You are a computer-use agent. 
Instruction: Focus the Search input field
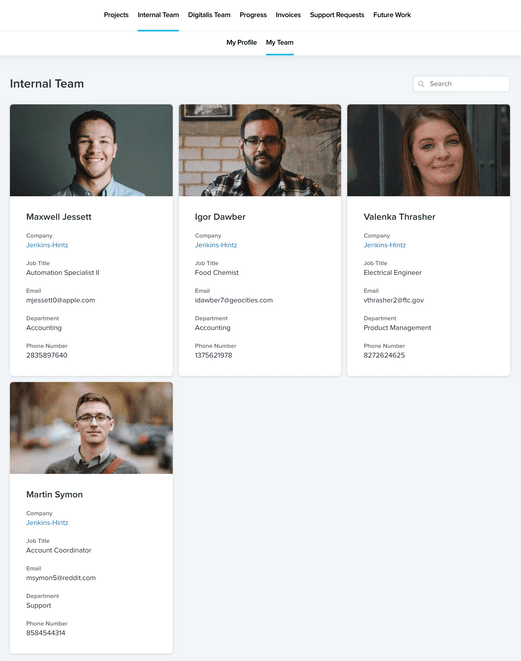pyautogui.click(x=461, y=84)
